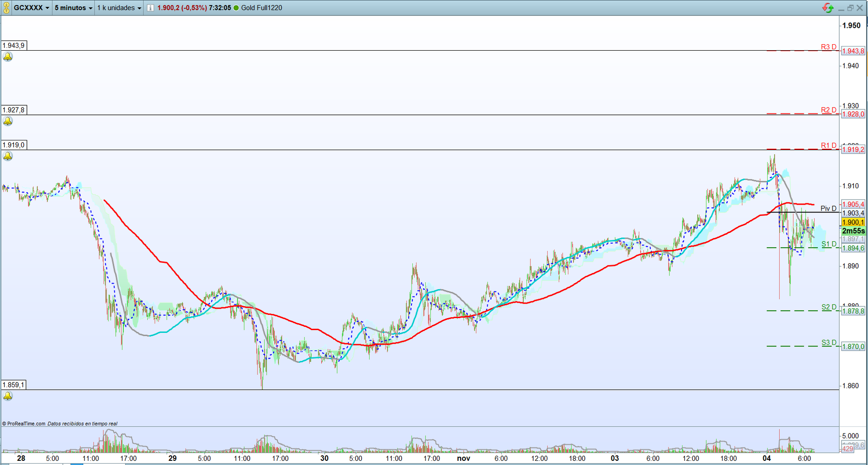Open the GCXXXX instrument dropdown

[31, 8]
